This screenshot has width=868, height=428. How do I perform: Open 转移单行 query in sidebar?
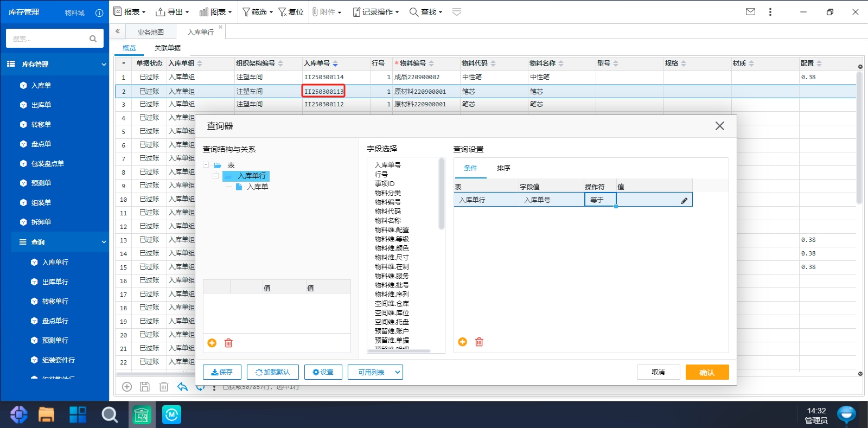point(55,301)
